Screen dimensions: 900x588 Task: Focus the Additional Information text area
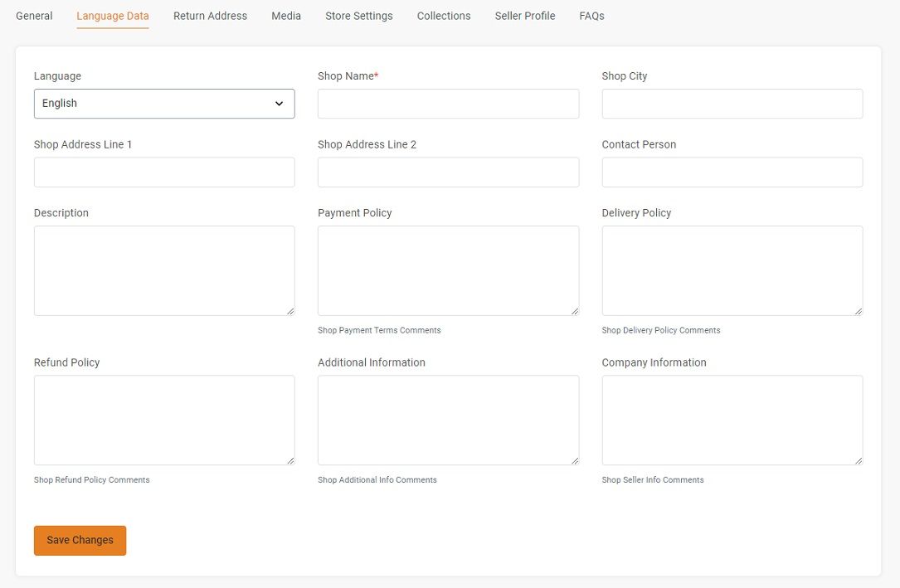[x=448, y=420]
